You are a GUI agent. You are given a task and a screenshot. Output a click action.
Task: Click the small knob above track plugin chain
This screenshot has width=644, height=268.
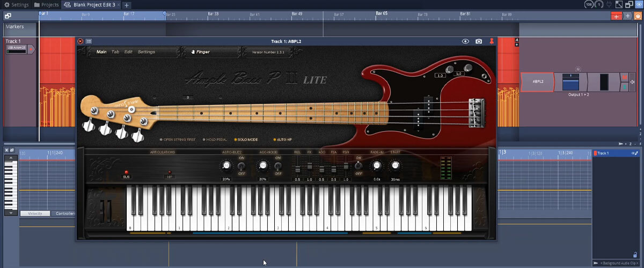click(578, 69)
